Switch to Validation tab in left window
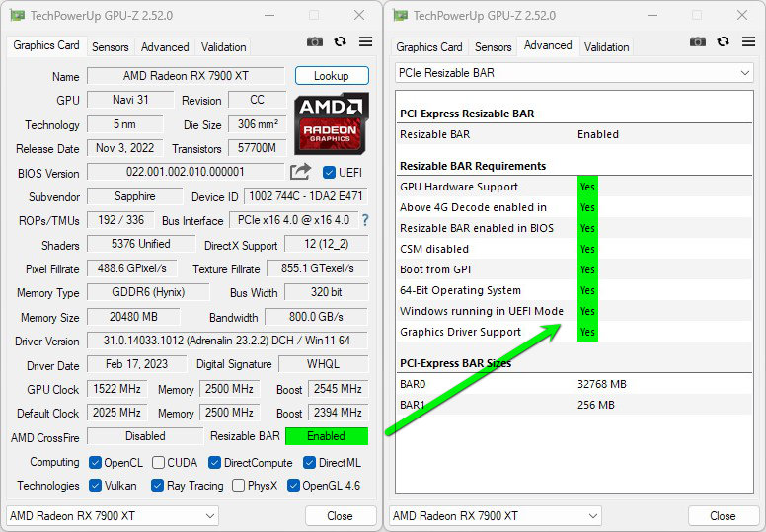 click(x=223, y=47)
